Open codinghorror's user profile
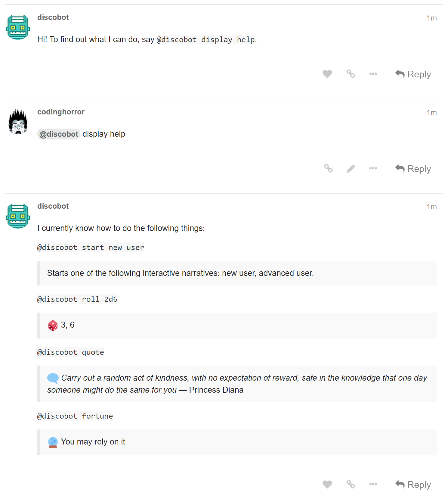448x502 pixels. click(61, 111)
